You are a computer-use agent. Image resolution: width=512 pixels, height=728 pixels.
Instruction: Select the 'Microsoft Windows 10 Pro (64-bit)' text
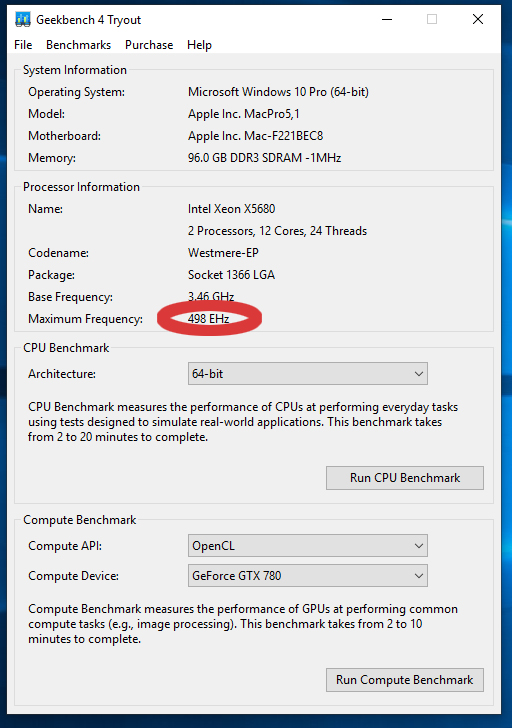tap(278, 92)
